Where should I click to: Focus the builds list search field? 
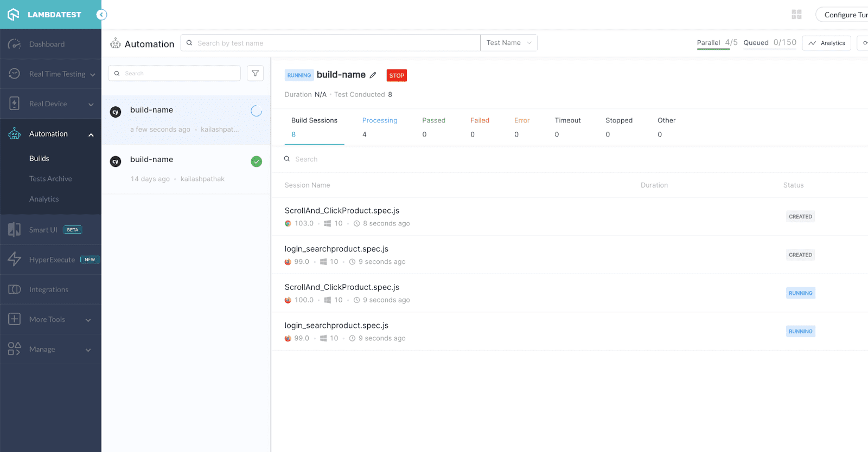pyautogui.click(x=175, y=73)
